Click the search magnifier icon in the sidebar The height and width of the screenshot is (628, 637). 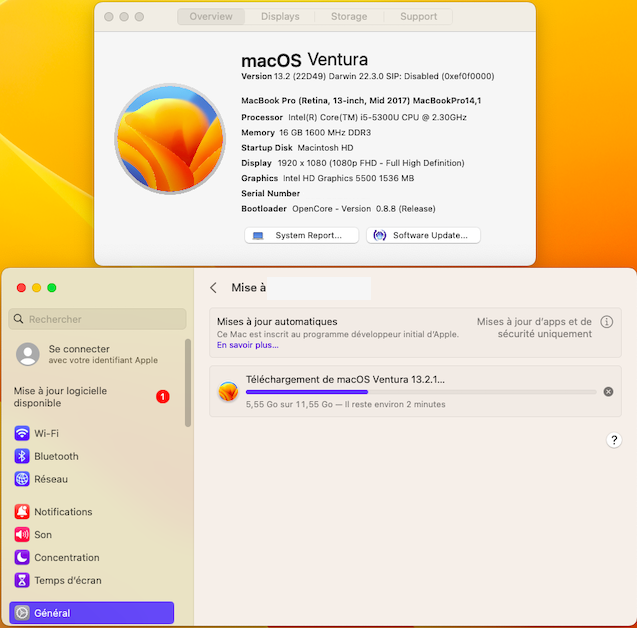coord(18,319)
